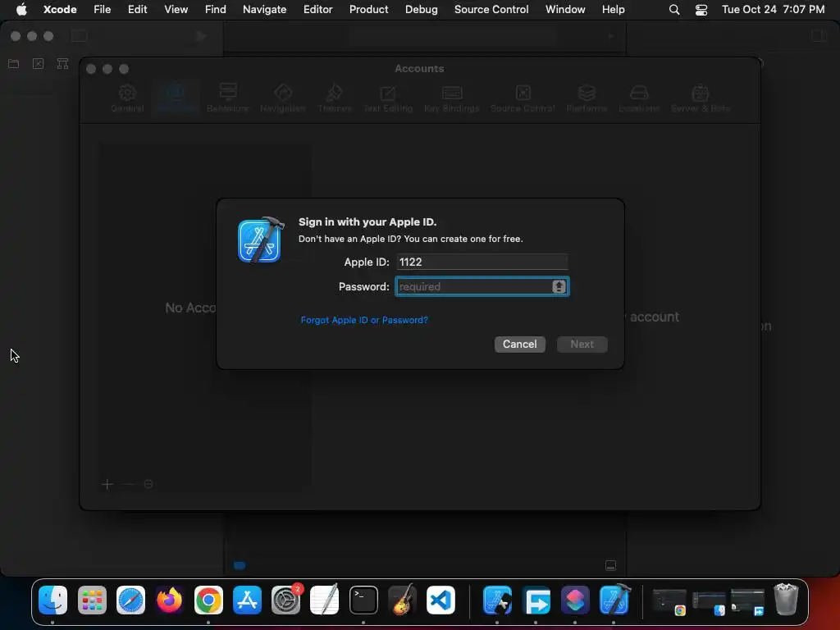
Task: Open the App Store Dock icon
Action: 247,600
